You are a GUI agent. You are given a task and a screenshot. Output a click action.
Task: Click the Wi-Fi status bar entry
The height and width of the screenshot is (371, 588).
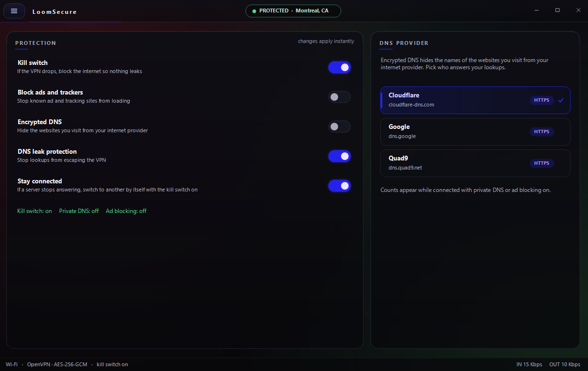[x=11, y=364]
